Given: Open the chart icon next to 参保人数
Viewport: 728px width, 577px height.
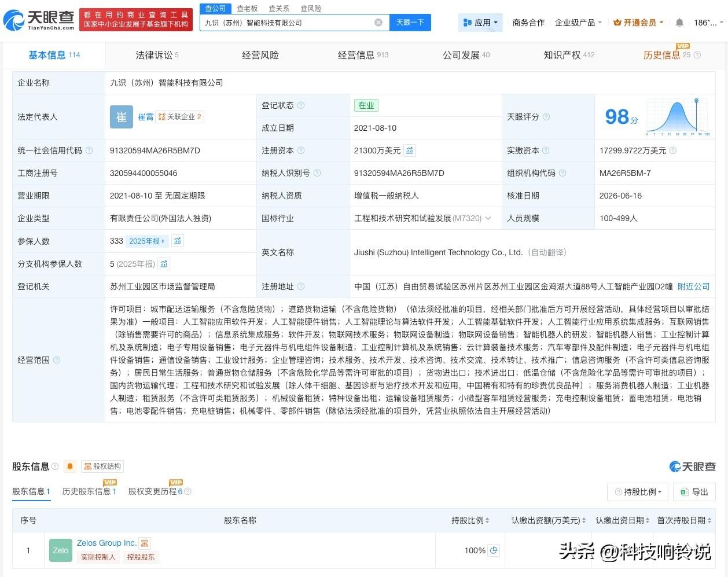Looking at the screenshot, I should tap(178, 241).
